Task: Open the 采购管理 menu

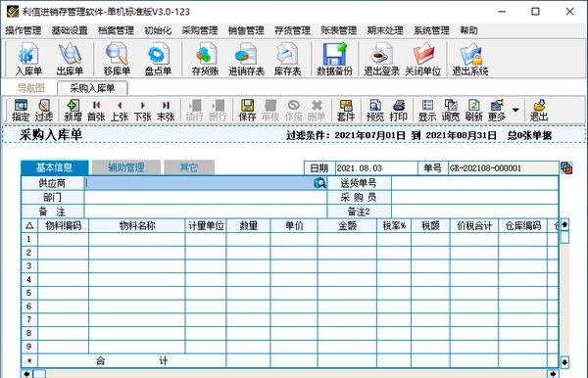Action: click(x=200, y=30)
